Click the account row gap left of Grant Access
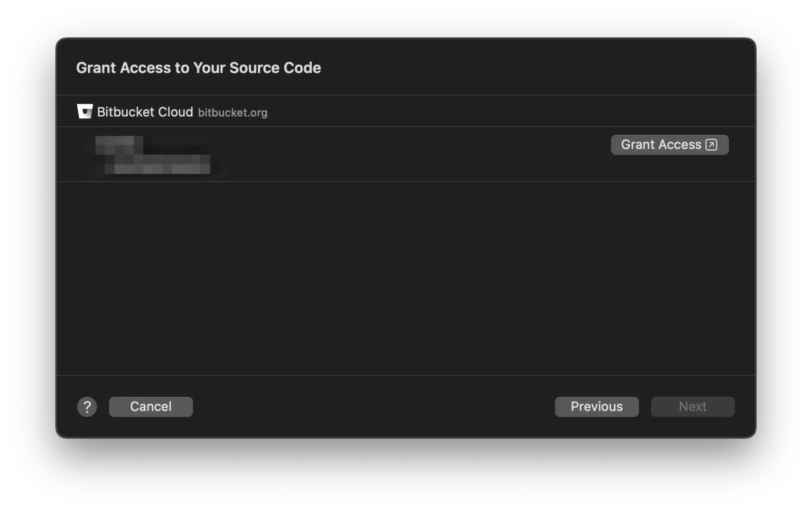Viewport: 812px width, 512px height. click(x=412, y=154)
